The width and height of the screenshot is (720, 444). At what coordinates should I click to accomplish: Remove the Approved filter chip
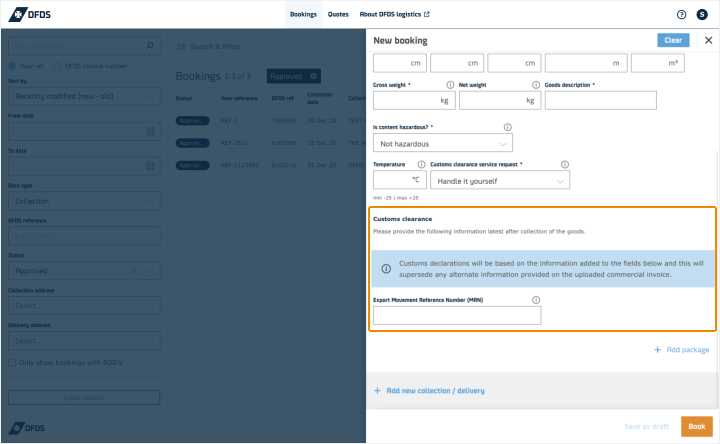tap(313, 76)
